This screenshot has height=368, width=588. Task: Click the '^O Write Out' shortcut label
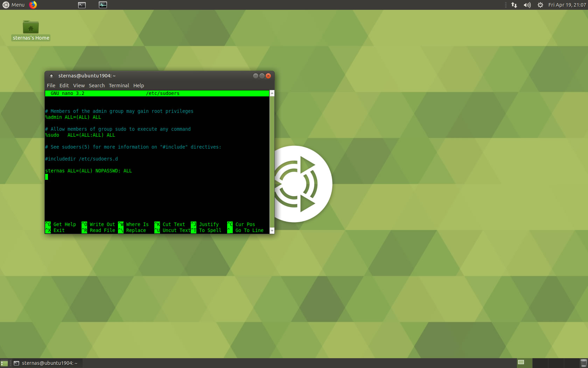coord(98,225)
